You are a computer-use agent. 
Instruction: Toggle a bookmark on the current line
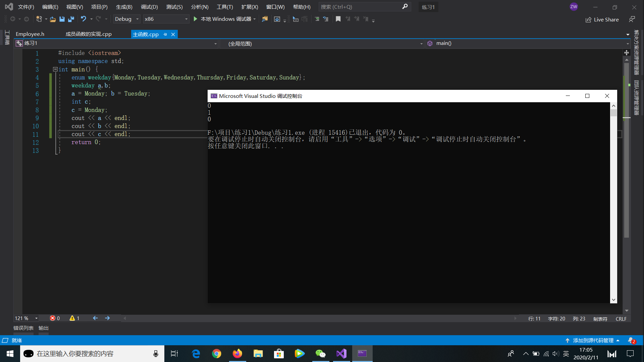[x=338, y=19]
